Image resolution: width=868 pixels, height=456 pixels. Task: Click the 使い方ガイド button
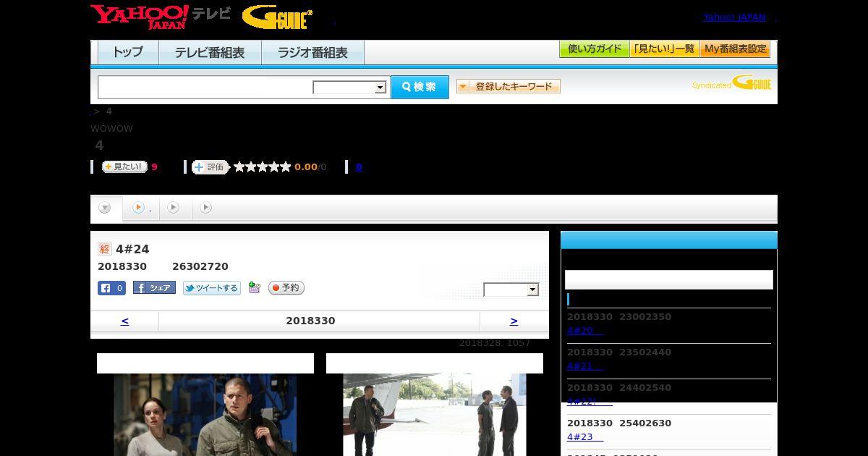594,49
